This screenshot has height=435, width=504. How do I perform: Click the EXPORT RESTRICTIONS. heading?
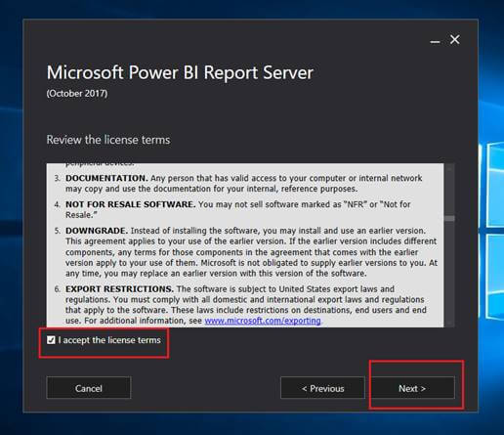pos(119,289)
